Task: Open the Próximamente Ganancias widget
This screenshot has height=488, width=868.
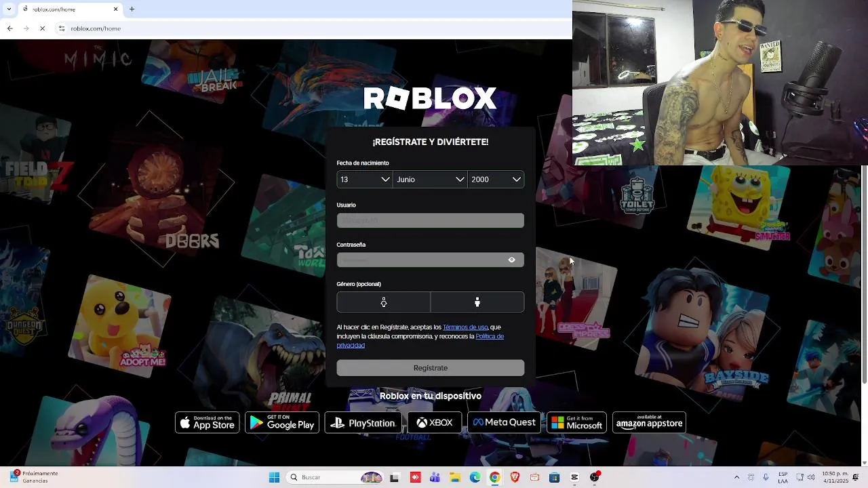Action: [x=34, y=477]
